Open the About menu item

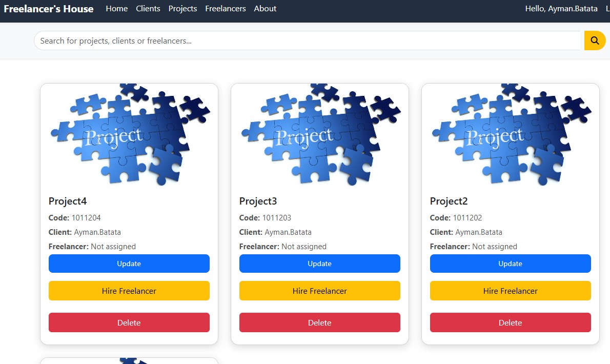tap(265, 9)
